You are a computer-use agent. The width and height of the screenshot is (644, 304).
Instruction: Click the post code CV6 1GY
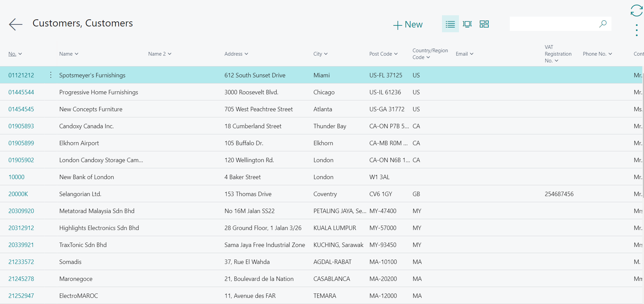[381, 194]
